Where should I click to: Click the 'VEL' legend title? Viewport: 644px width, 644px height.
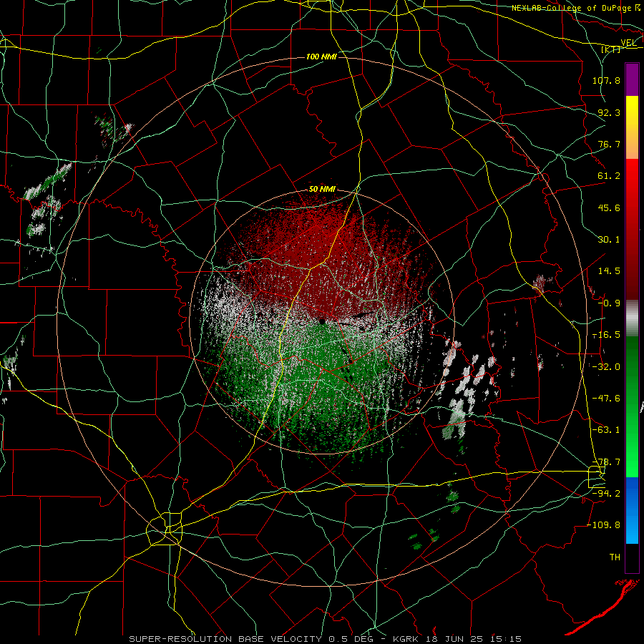point(628,43)
